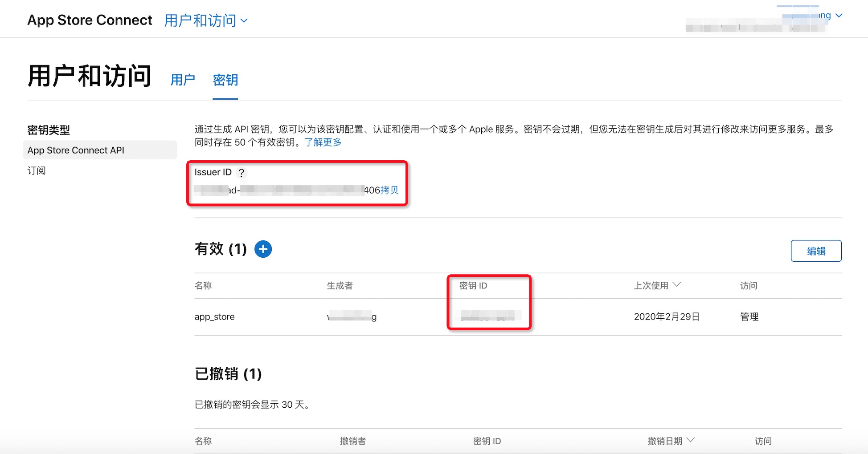Click the 有效 (1) section heading
The image size is (868, 454).
[221, 249]
